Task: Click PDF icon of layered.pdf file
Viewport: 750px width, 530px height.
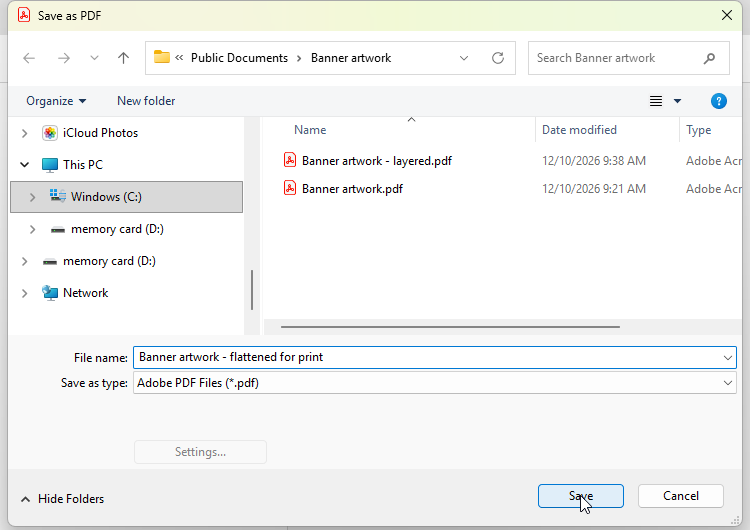Action: (290, 160)
